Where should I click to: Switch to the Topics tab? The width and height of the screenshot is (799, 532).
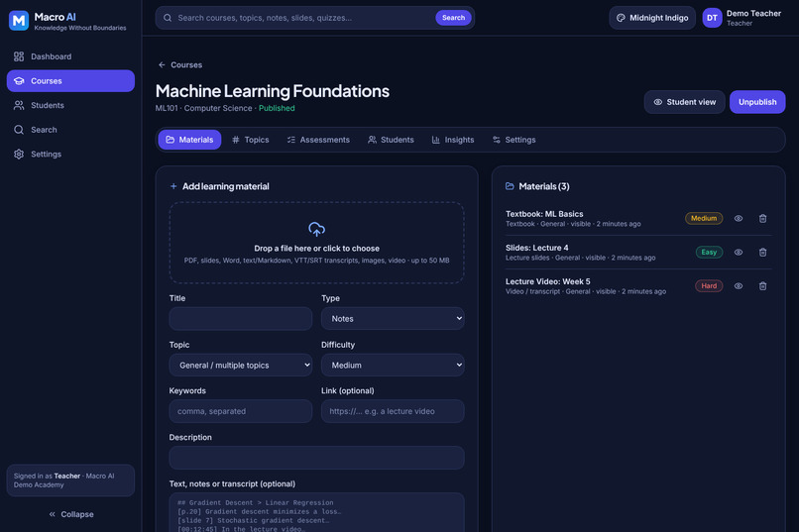pos(250,140)
